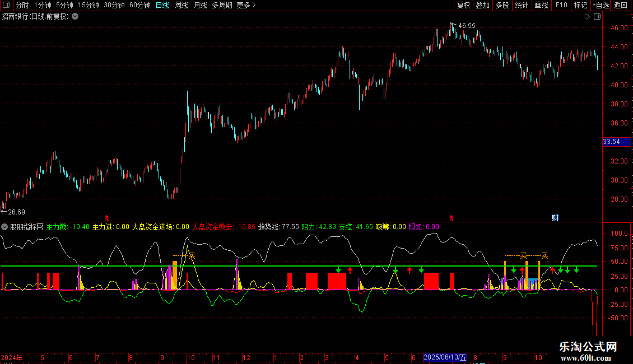
Task: Select the 1分钟 period tab
Action: [x=43, y=5]
